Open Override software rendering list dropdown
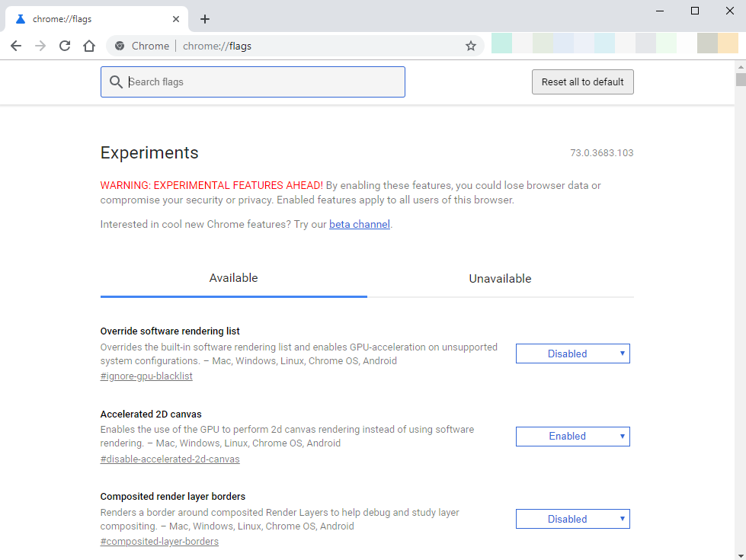Viewport: 746px width, 560px height. click(x=573, y=354)
